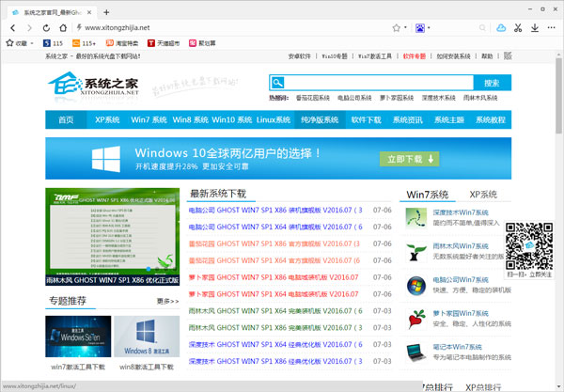Open the scissors screenshot tool
Viewport: 564px width, 392px height.
pos(517,27)
